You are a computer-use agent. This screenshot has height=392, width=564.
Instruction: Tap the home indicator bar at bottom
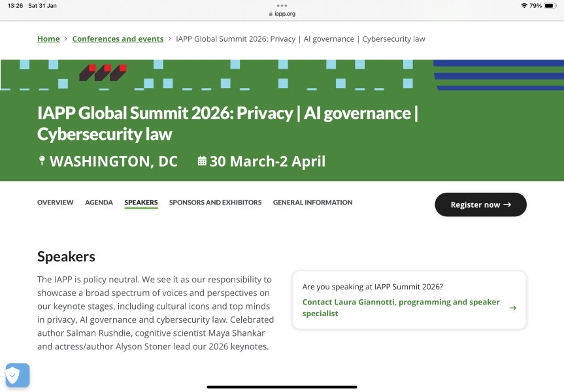coord(282,387)
